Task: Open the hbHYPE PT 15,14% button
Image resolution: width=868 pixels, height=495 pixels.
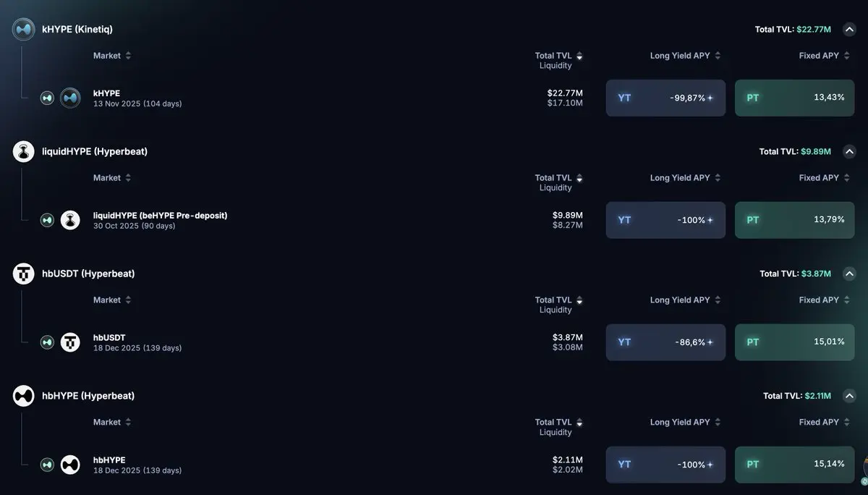Action: tap(794, 465)
